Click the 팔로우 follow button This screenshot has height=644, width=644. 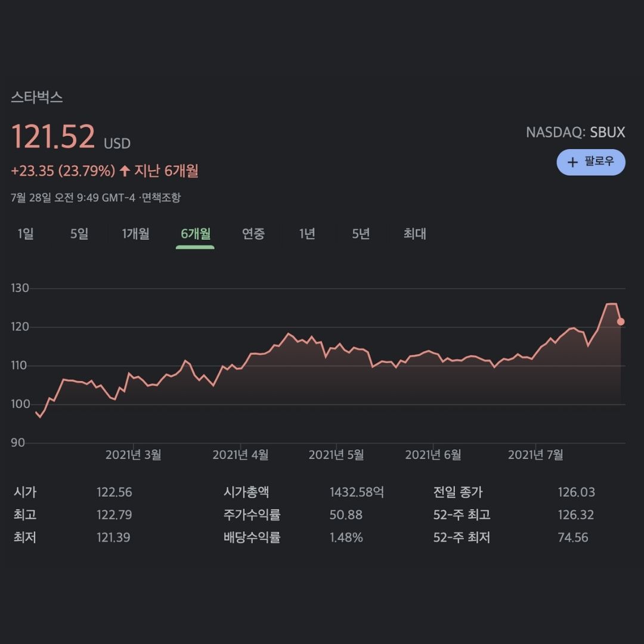pos(590,162)
